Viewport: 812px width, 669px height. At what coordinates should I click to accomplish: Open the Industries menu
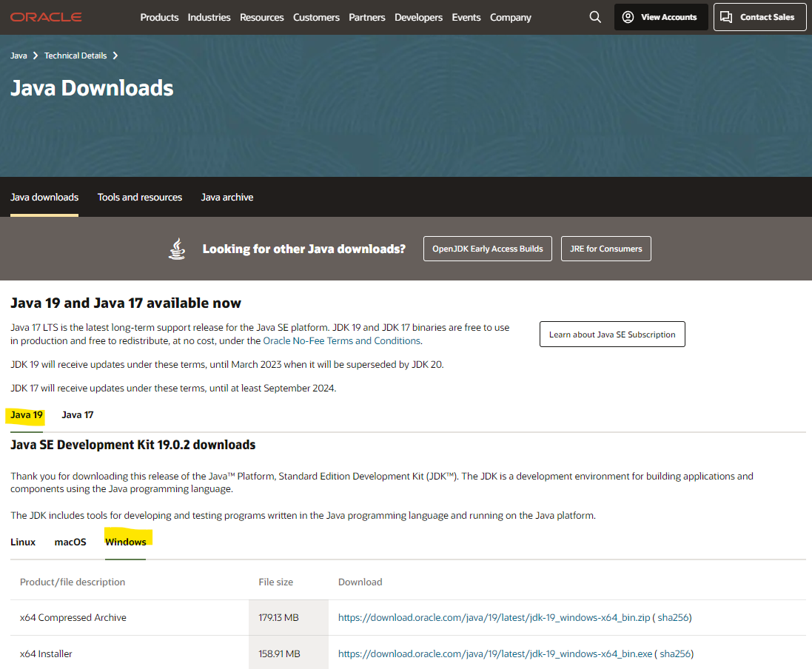209,17
